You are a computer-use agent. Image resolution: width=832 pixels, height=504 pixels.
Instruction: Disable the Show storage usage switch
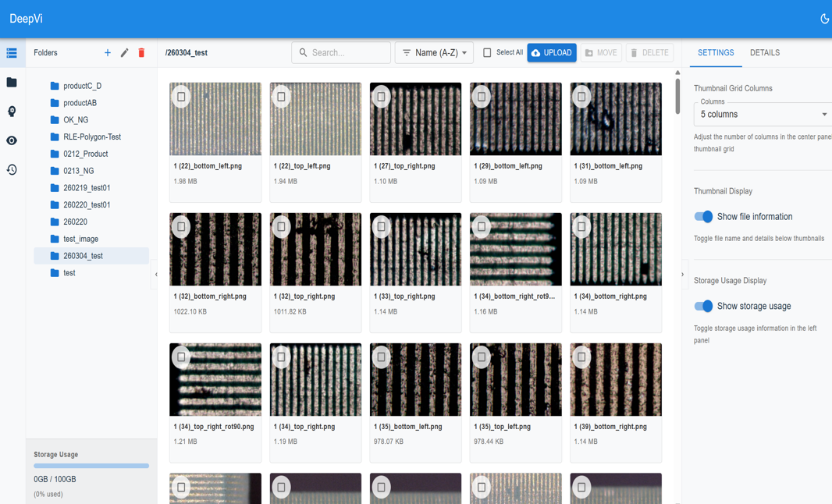click(703, 307)
